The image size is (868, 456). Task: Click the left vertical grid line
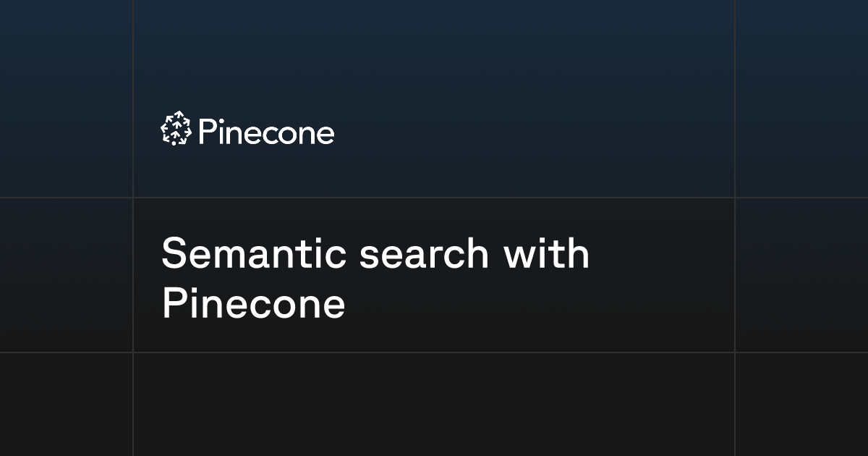click(x=133, y=228)
